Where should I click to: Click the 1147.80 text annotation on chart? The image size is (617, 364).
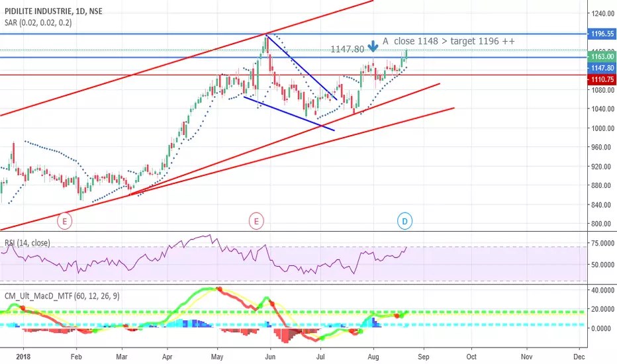pyautogui.click(x=347, y=49)
